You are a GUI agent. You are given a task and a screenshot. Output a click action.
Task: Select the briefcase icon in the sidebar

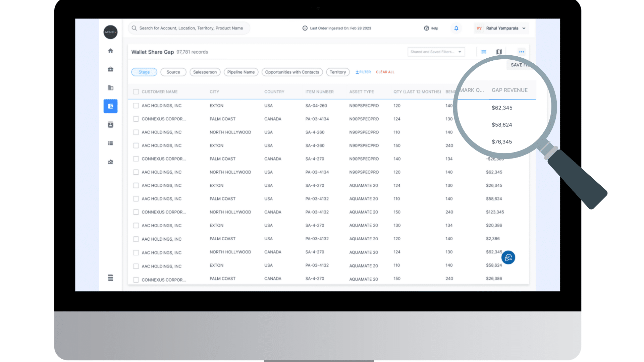coord(110,69)
